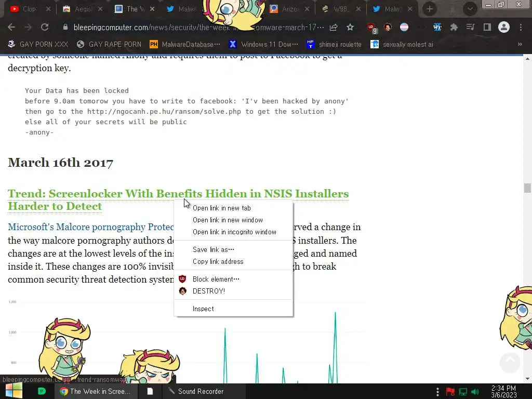The height and width of the screenshot is (399, 532).
Task: Click the page scrollbar down arrow
Action: (527, 379)
